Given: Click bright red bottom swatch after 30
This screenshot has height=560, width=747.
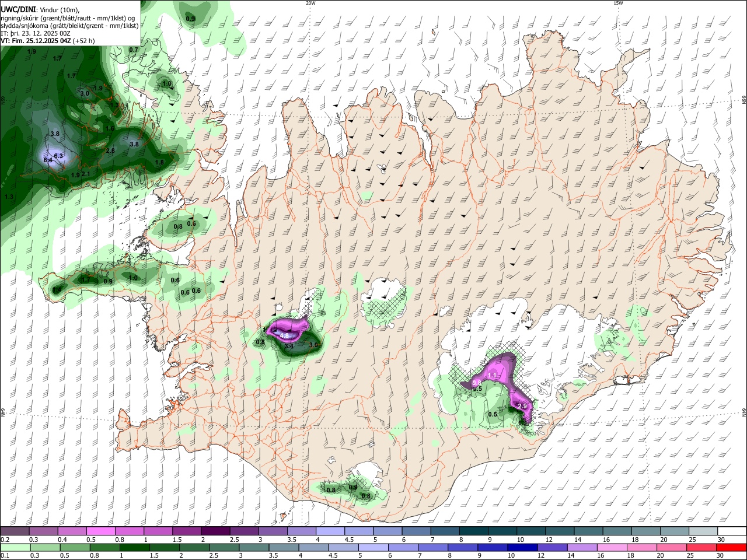Looking at the screenshot, I should tap(731, 547).
